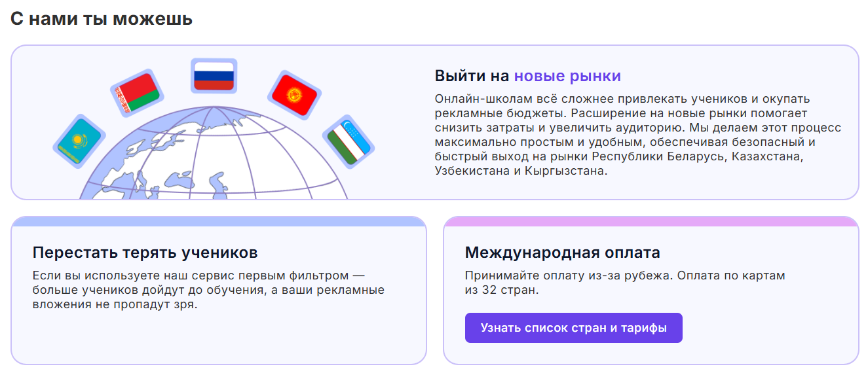Click the text 'Принимайте оплату из-за рубежа'
This screenshot has width=868, height=373.
click(569, 275)
